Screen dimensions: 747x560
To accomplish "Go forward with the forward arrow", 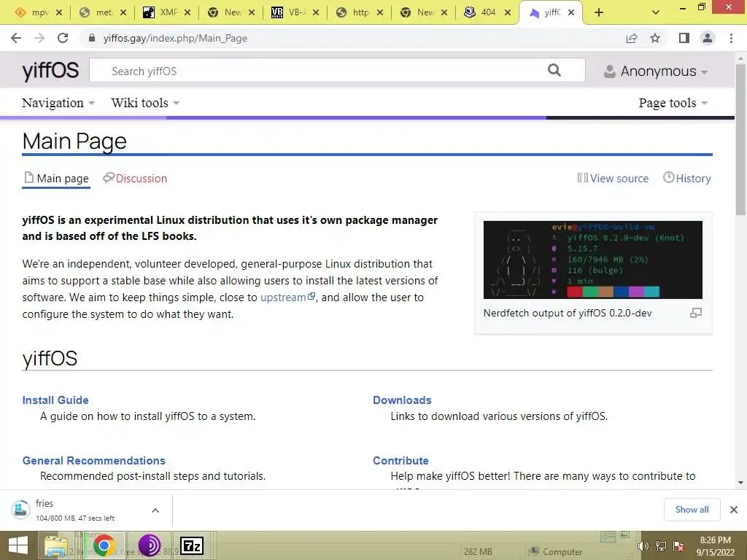I will click(x=39, y=38).
